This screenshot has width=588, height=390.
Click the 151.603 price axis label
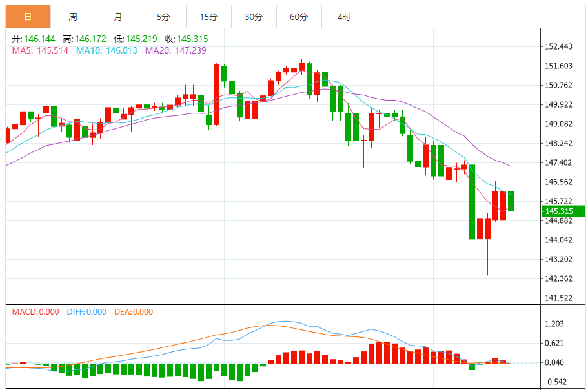[x=558, y=66]
